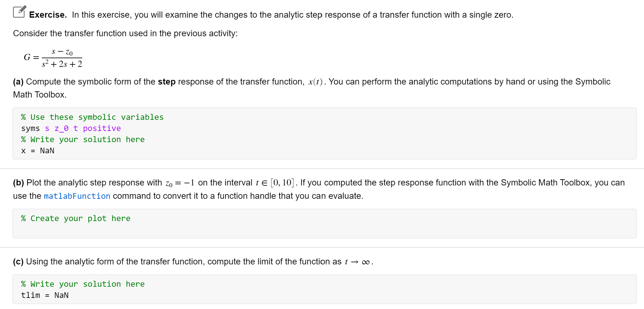Click the "% Create your plot here" comment
644x309 pixels.
coord(76,219)
